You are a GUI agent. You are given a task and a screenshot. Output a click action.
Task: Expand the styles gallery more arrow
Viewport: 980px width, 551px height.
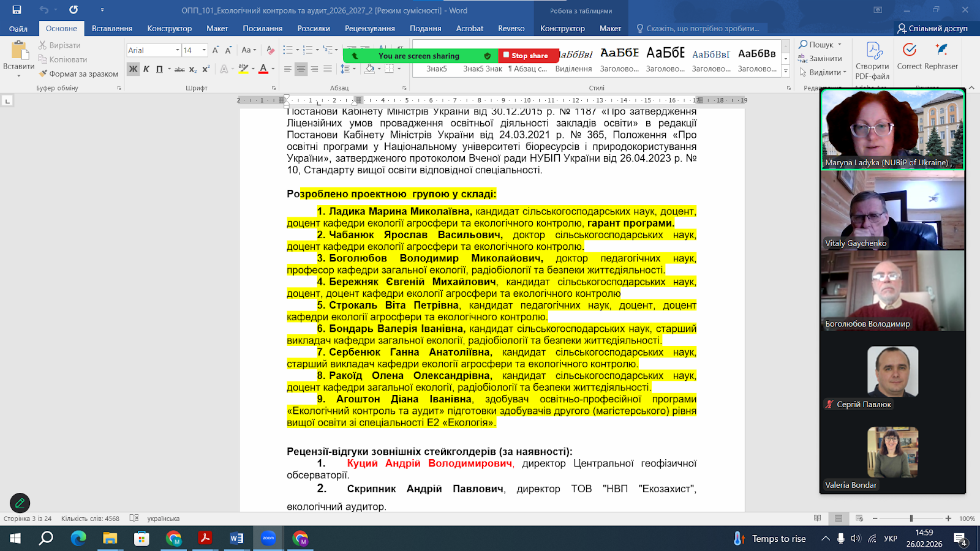(786, 71)
